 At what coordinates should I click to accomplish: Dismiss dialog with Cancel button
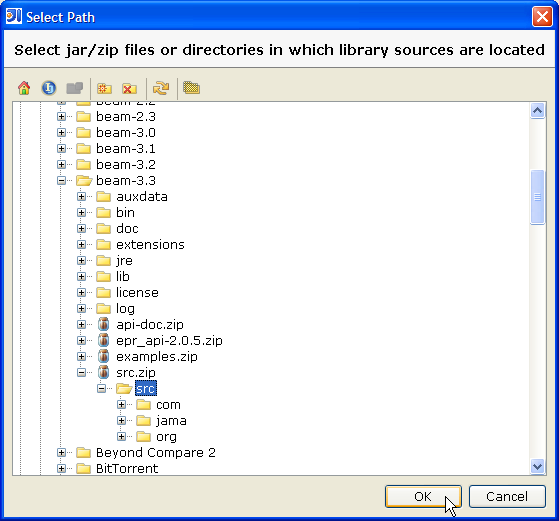click(x=507, y=496)
